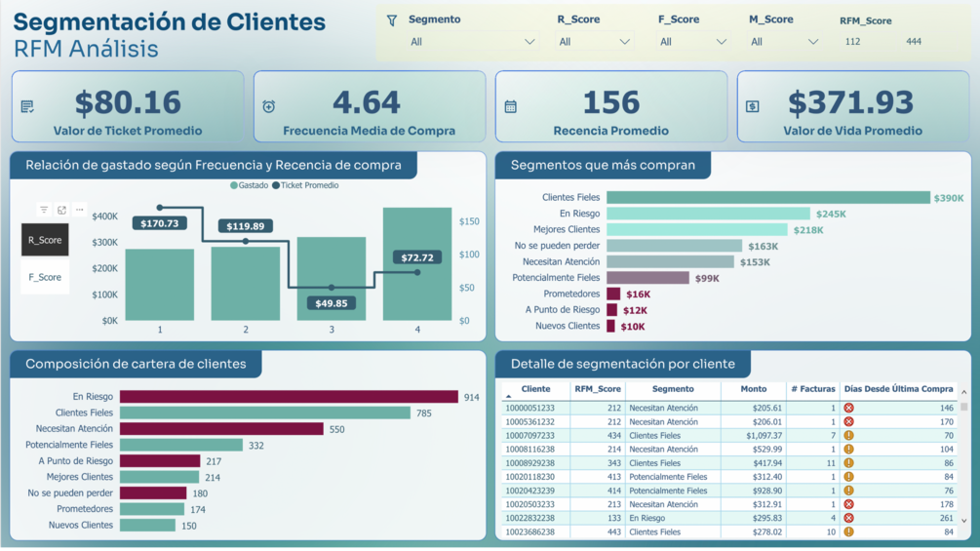980x551 pixels.
Task: Click the RFM_Score minimum value 112
Action: pos(852,42)
